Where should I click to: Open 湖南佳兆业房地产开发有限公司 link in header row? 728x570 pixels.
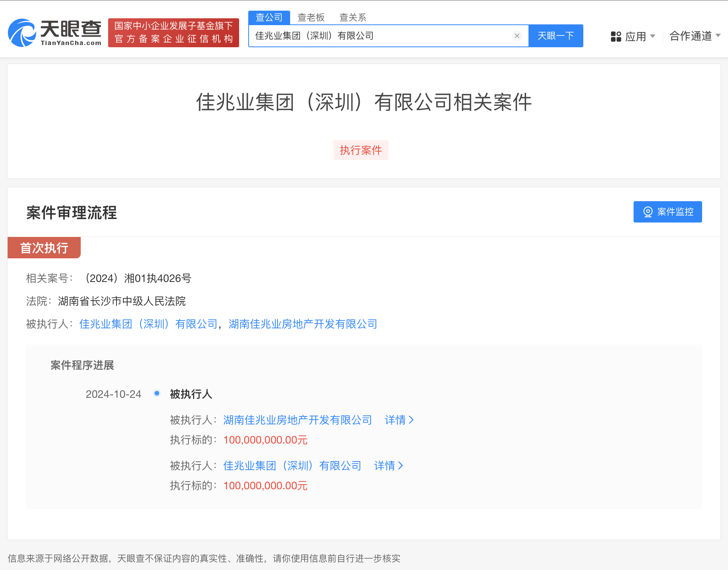(303, 324)
